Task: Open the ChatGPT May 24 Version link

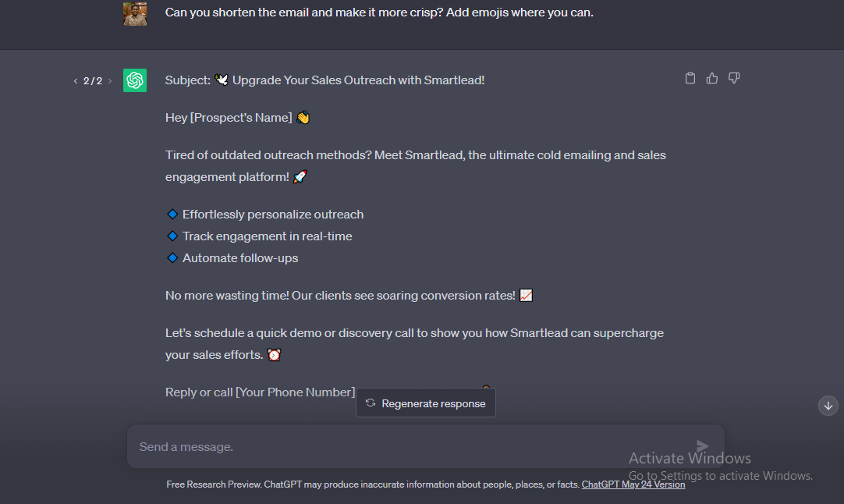Action: click(x=633, y=484)
